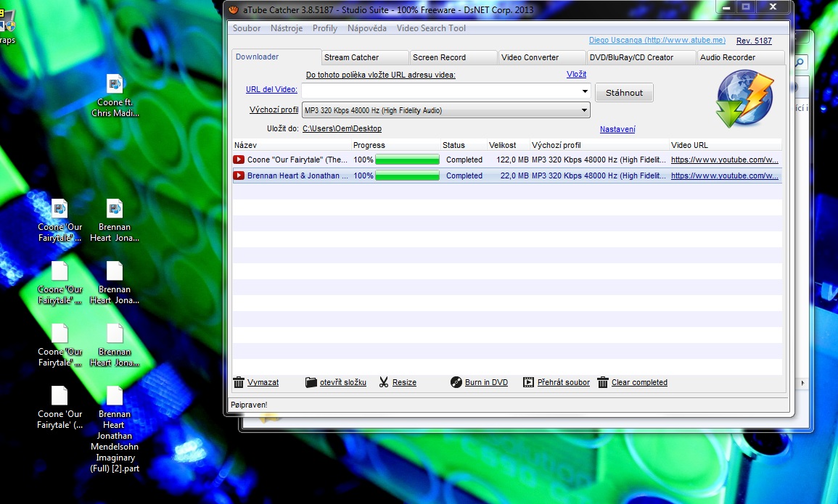Click the Clear completed trash icon
Viewport: 838px width, 504px height.
(x=603, y=382)
